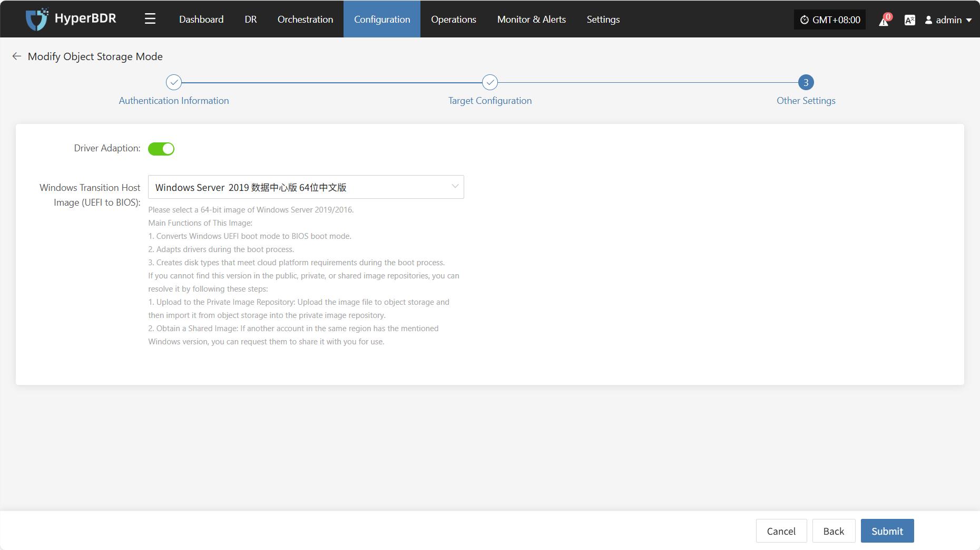Select the Configuration menu tab
Viewport: 980px width, 550px height.
382,20
